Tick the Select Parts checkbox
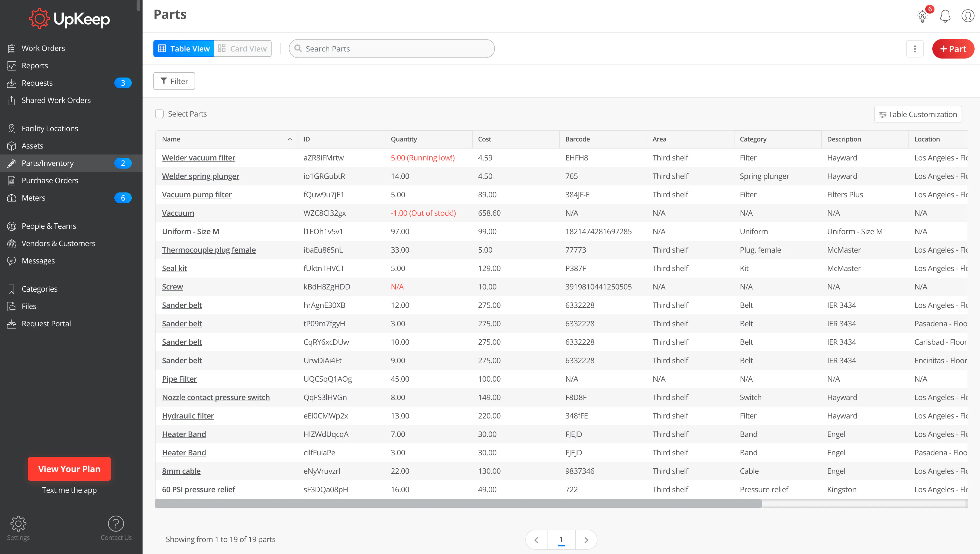Image resolution: width=980 pixels, height=554 pixels. point(159,114)
